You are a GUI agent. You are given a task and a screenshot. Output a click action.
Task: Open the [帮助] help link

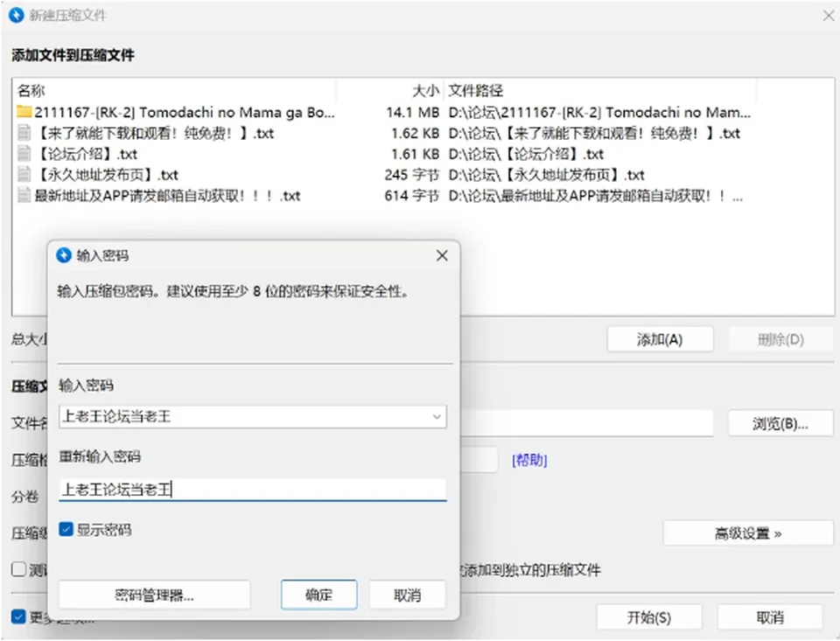point(529,460)
